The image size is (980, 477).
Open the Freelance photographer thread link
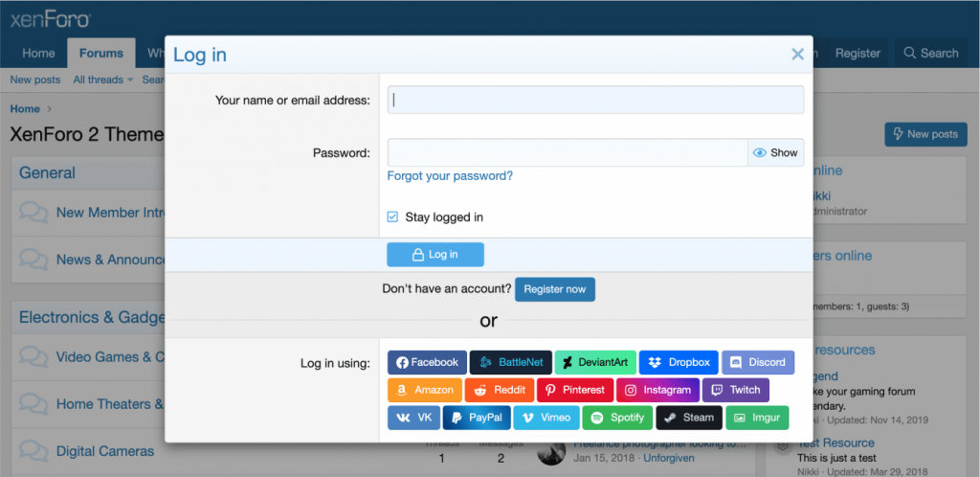coord(659,444)
